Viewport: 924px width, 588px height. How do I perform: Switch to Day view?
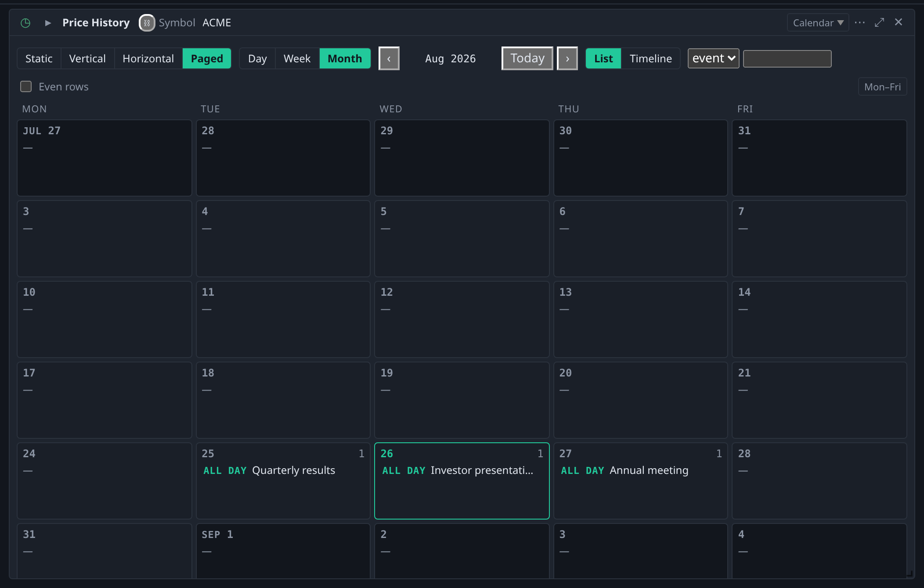tap(257, 58)
